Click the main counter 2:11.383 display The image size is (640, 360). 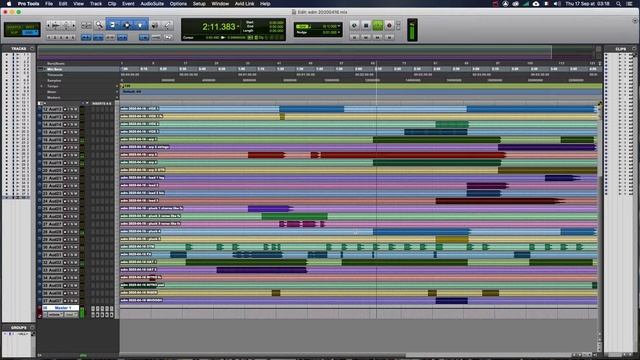point(219,27)
